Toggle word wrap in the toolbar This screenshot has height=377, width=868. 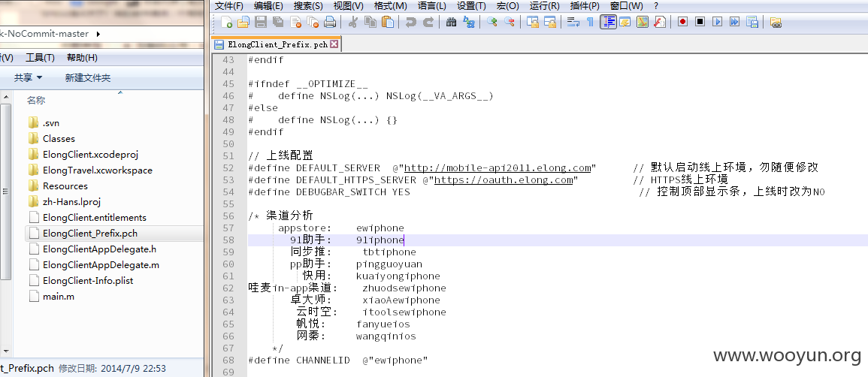(x=573, y=22)
